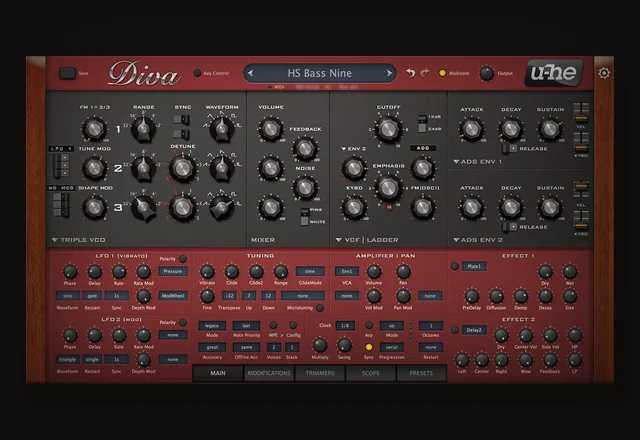Click the u-he logo
640x440 pixels.
click(x=553, y=73)
